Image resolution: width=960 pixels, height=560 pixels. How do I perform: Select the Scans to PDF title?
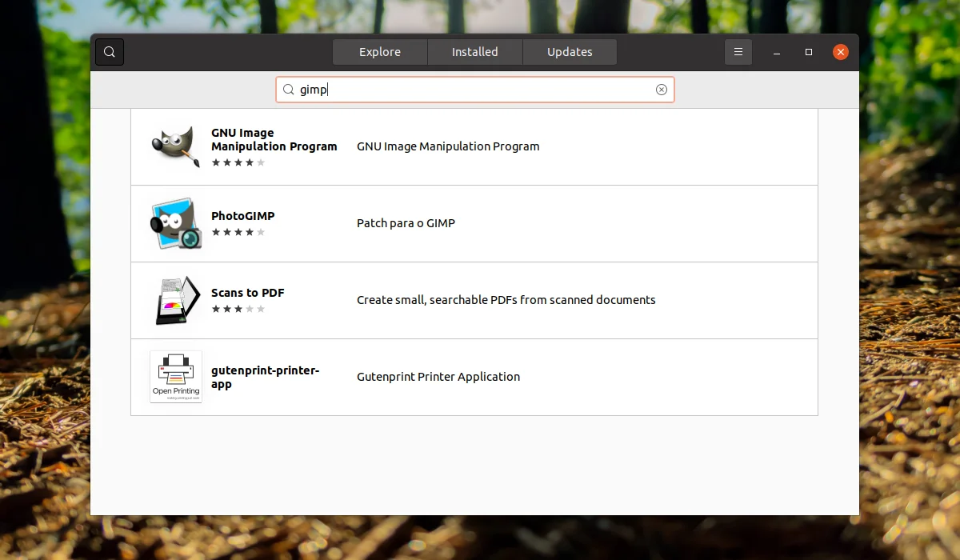247,293
